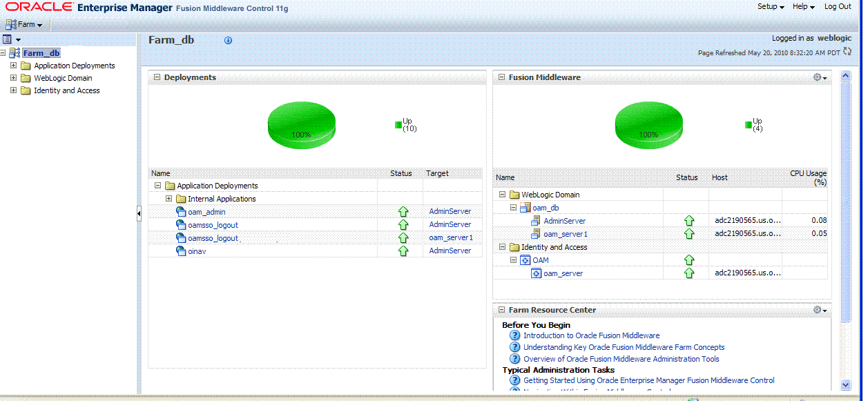Open the oinav deployment link
Image resolution: width=868 pixels, height=401 pixels.
[197, 251]
